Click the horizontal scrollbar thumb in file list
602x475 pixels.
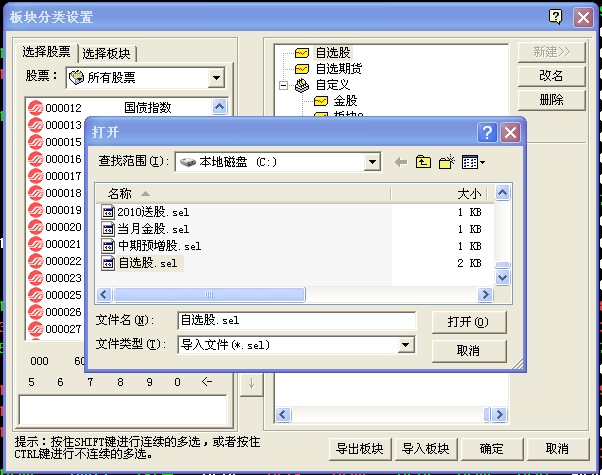tap(209, 295)
